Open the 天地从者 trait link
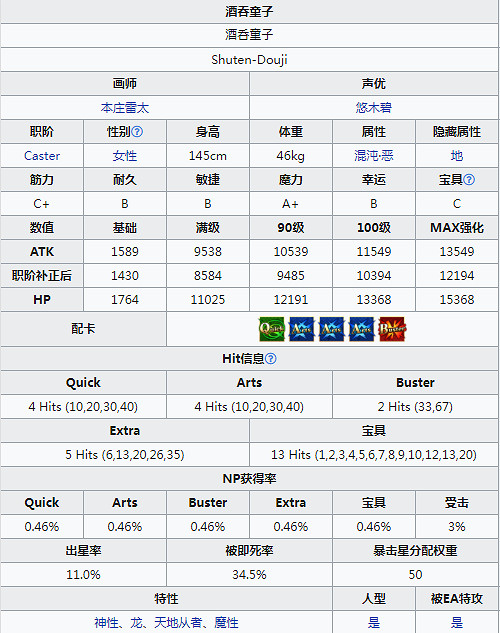 pyautogui.click(x=178, y=623)
